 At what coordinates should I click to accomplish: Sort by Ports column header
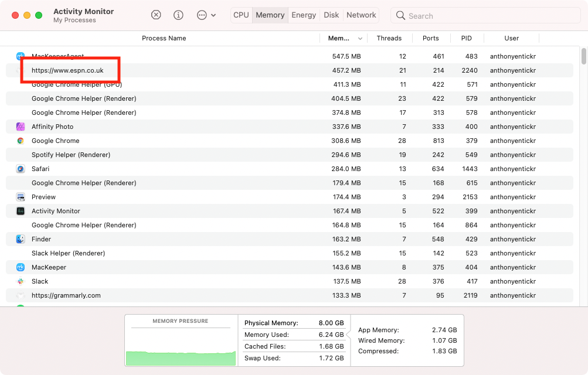[430, 38]
